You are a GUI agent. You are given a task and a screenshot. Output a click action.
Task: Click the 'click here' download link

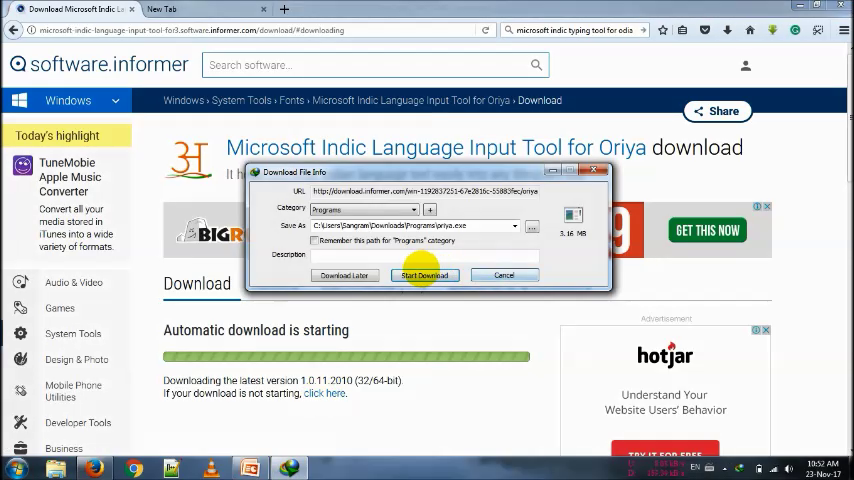[x=324, y=393]
